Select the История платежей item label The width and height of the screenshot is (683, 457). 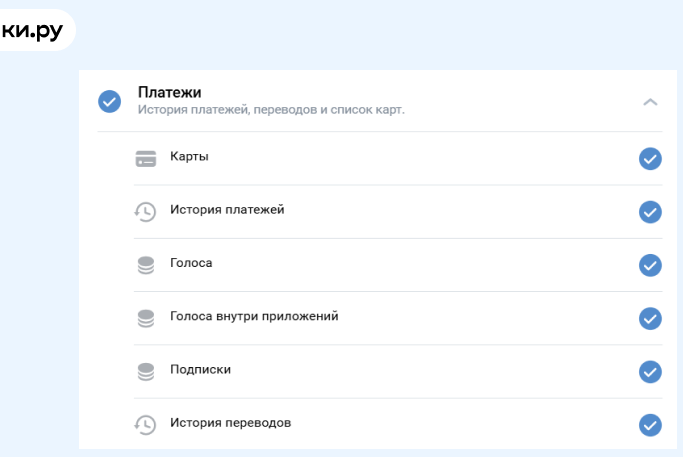[x=227, y=210]
